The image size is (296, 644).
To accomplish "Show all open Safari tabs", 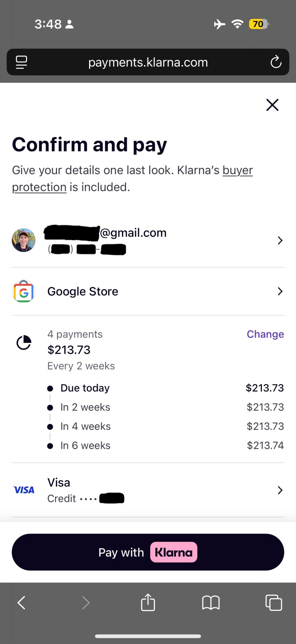I will [273, 602].
